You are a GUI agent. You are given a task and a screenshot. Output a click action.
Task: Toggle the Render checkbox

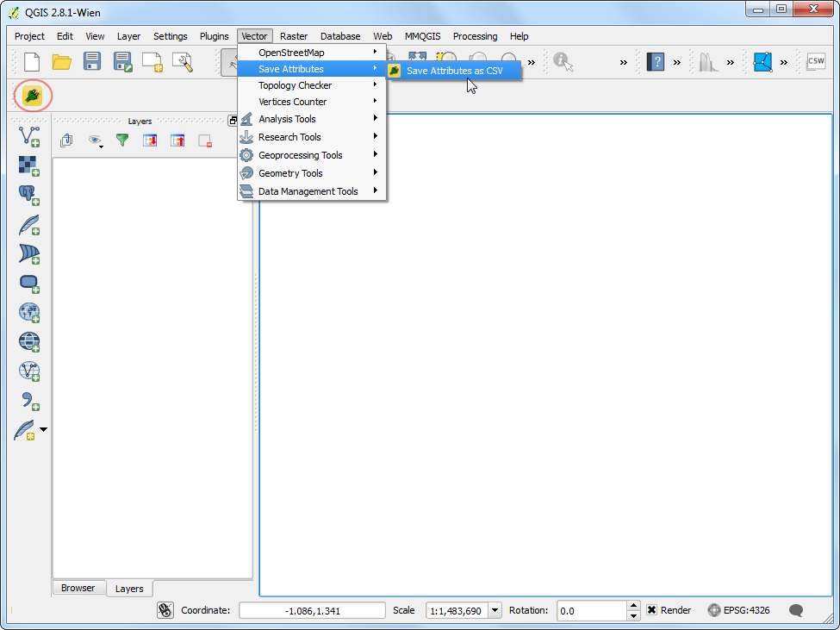point(652,610)
